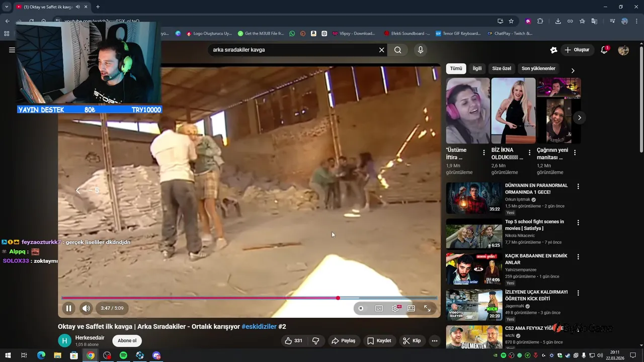Save the video with Kaydet
This screenshot has width=644, height=362.
[x=379, y=341]
